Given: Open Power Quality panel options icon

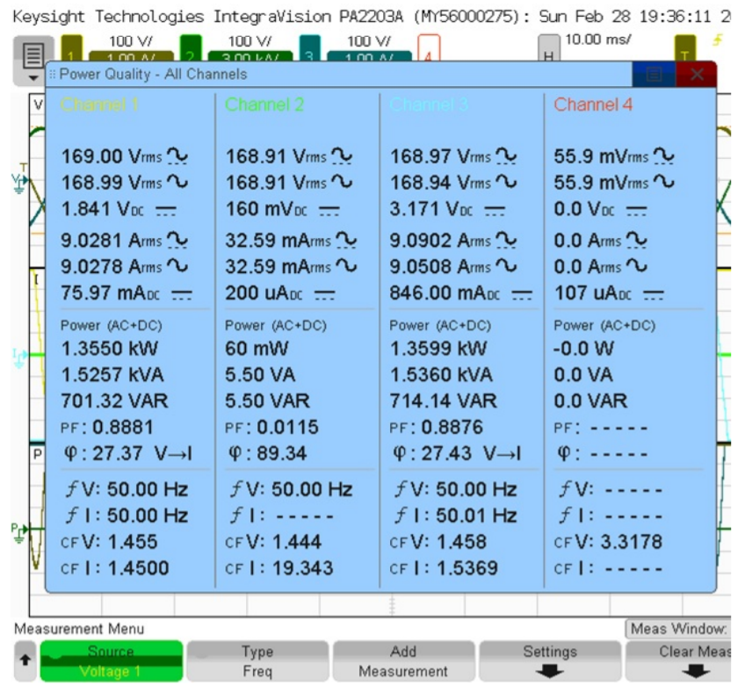Looking at the screenshot, I should [654, 75].
